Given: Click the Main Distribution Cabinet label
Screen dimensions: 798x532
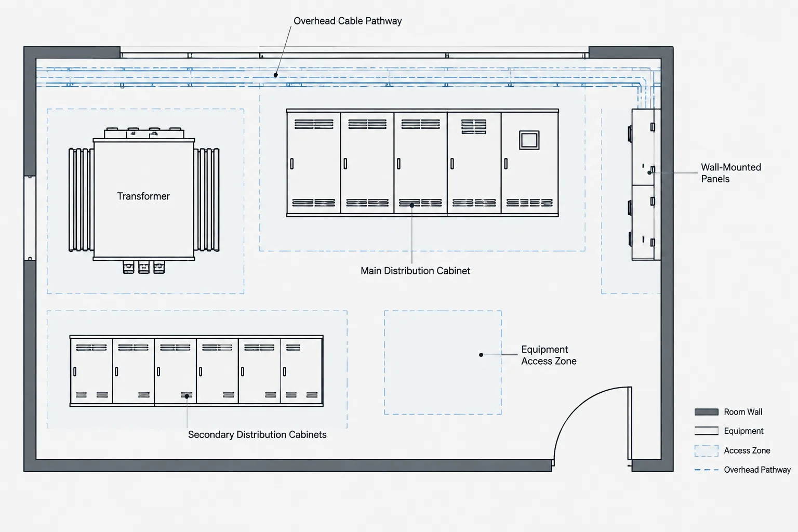Looking at the screenshot, I should 415,271.
